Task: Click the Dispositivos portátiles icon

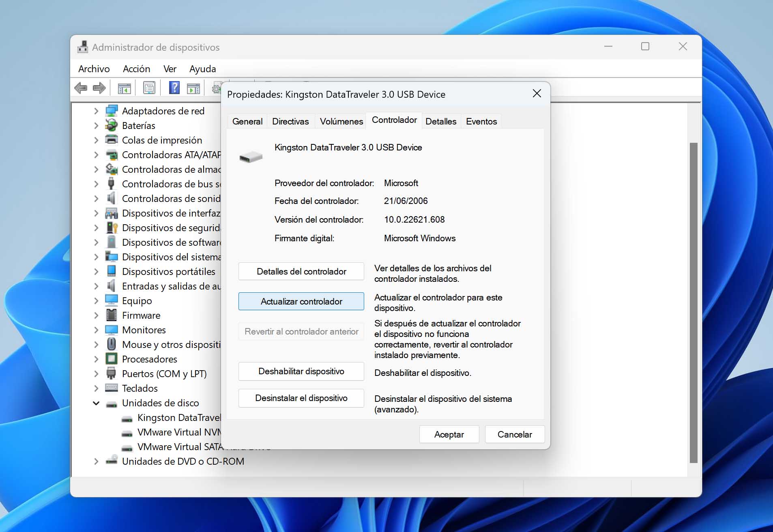Action: tap(111, 271)
